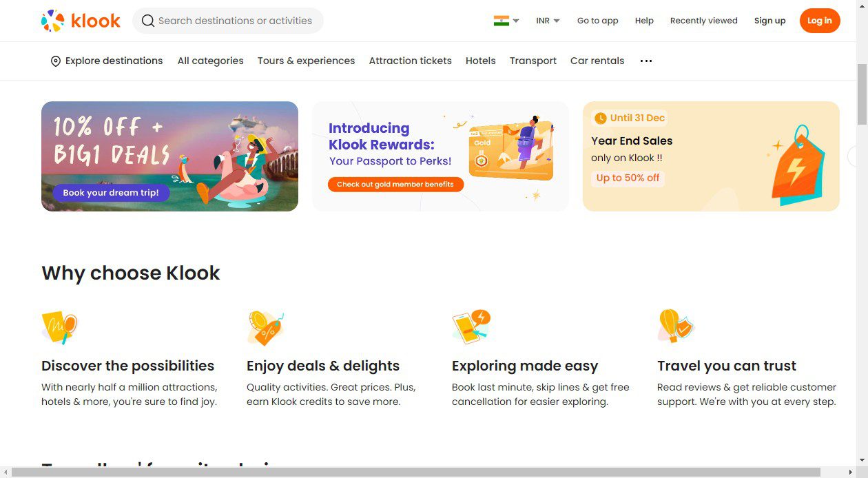Select the Attraction tickets menu item

pyautogui.click(x=410, y=61)
